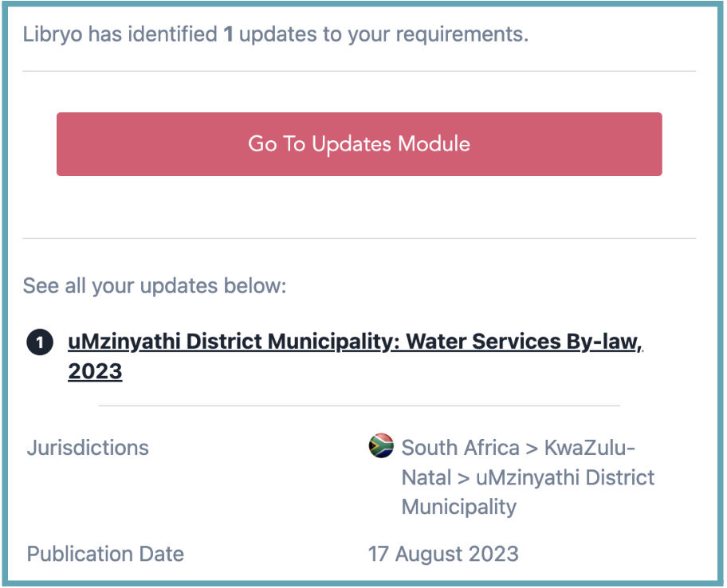This screenshot has height=588, width=727.
Task: Select the "See all your updates below" text
Action: (154, 286)
